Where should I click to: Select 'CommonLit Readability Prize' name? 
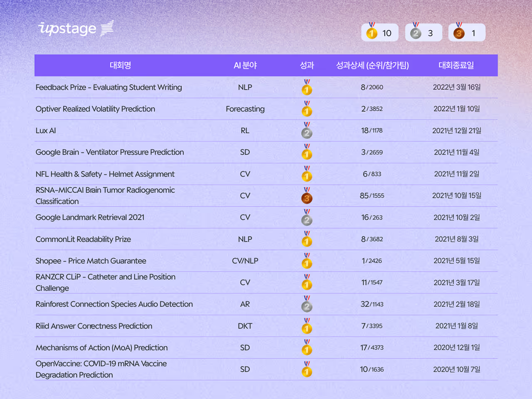[83, 239]
